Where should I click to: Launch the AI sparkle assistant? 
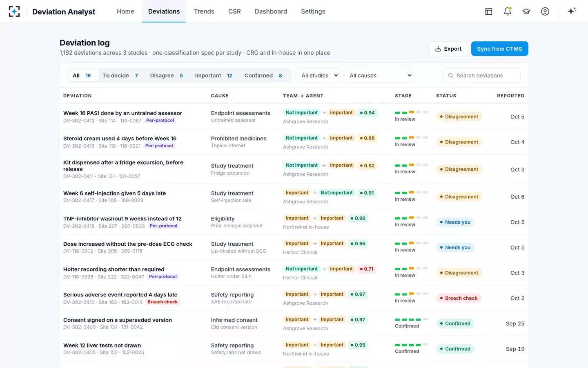pos(572,11)
